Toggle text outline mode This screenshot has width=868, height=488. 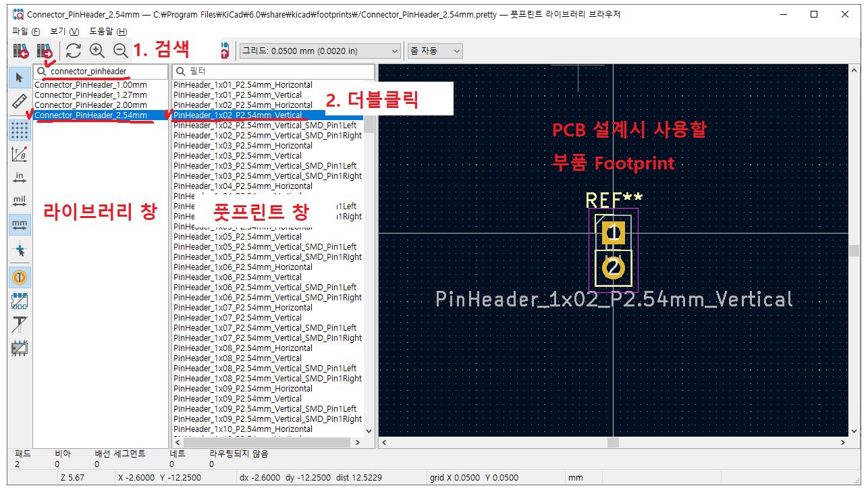[20, 325]
